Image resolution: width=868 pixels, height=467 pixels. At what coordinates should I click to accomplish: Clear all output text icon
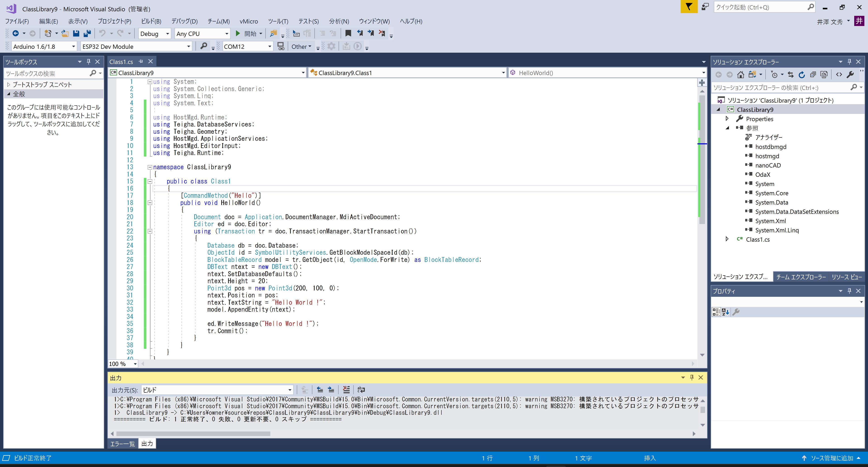click(346, 389)
